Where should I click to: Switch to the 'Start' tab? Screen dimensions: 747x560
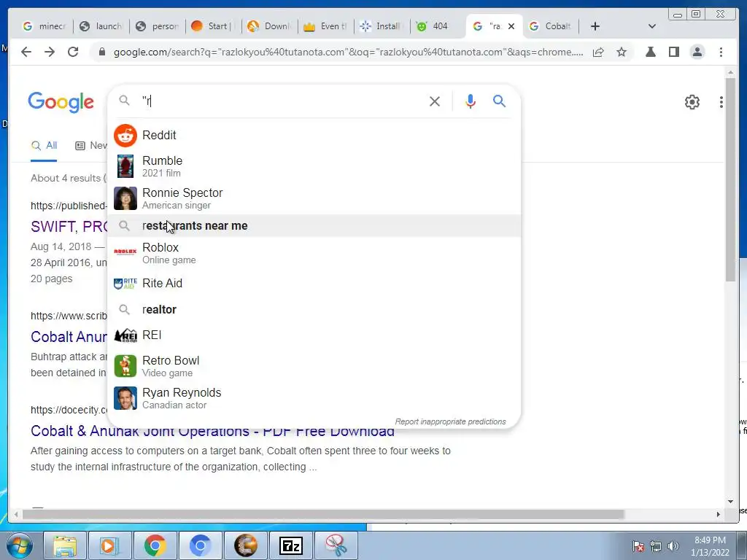pyautogui.click(x=214, y=26)
